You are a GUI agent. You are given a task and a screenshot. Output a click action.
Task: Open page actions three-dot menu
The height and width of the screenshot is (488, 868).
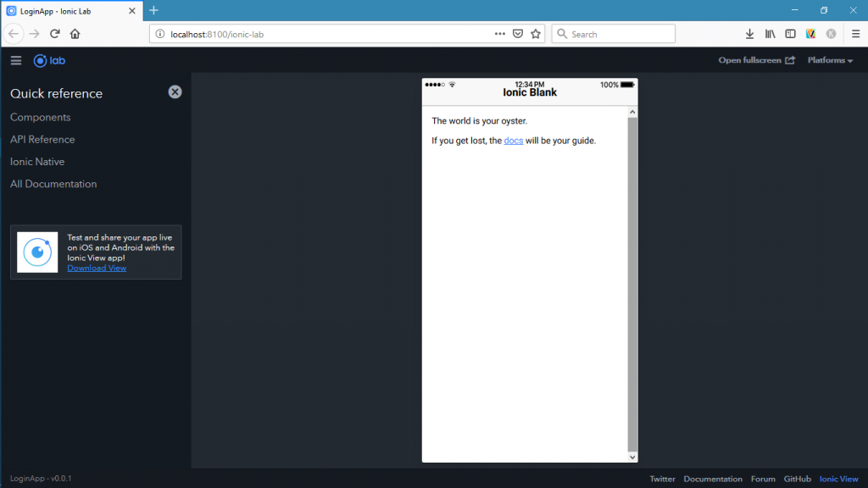tap(500, 34)
